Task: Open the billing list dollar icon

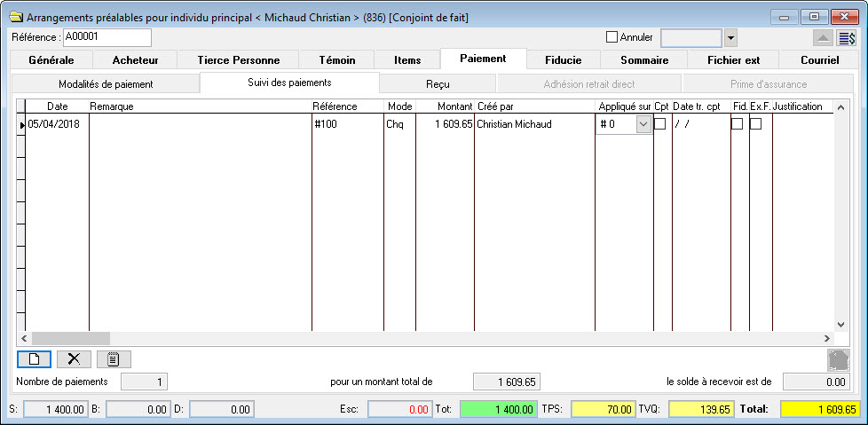Action: click(847, 38)
